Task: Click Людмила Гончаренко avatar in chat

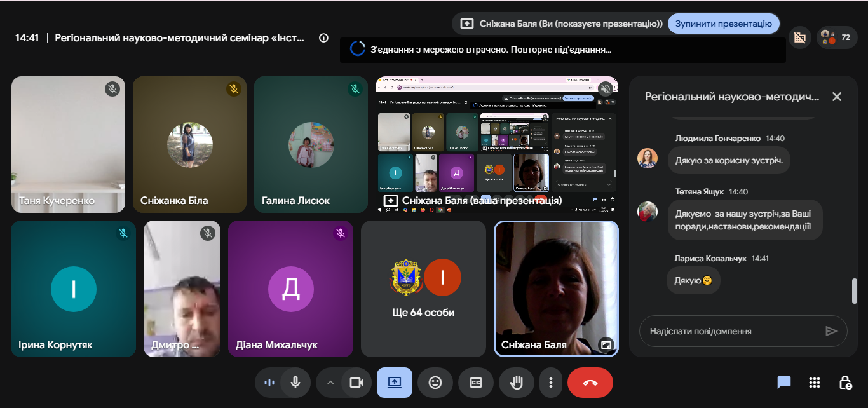Action: (x=648, y=158)
